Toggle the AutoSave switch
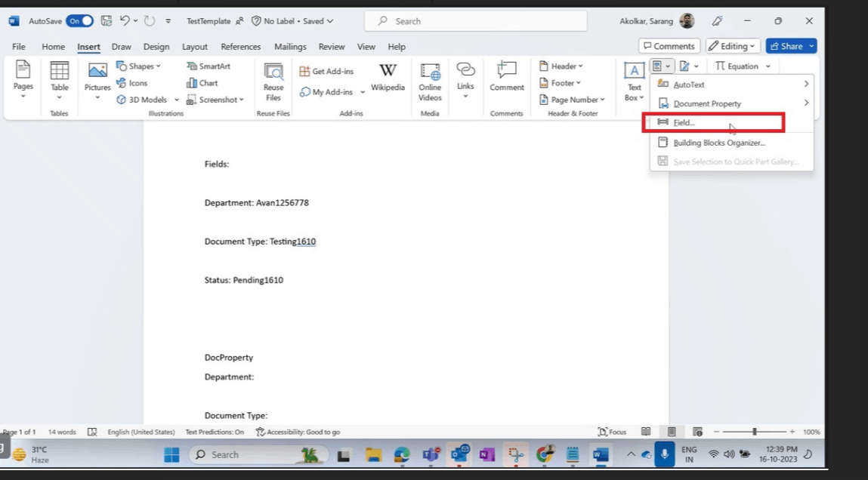Screen dimensions: 868x480 pyautogui.click(x=80, y=21)
